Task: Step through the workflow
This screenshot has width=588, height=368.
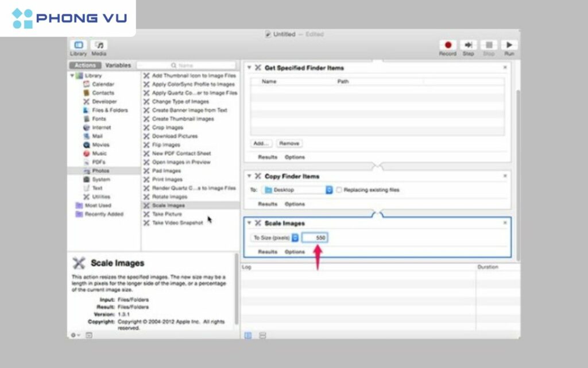Action: tap(468, 44)
